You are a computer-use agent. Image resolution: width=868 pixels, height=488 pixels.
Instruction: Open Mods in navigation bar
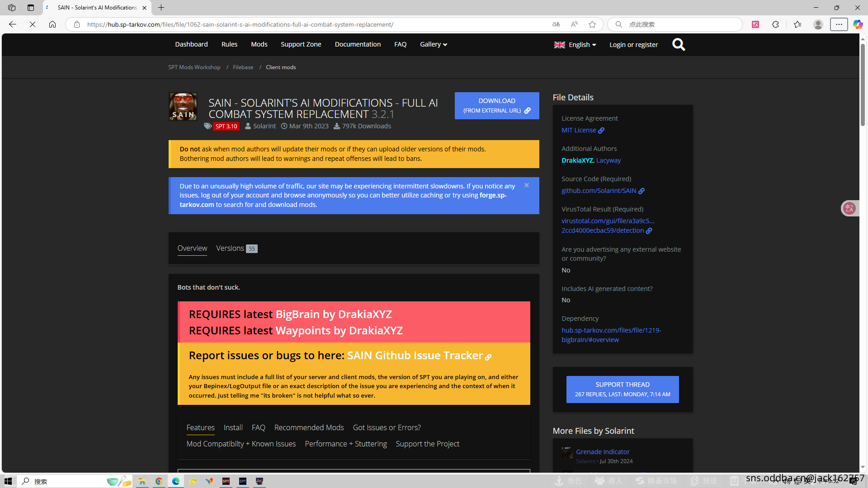259,44
